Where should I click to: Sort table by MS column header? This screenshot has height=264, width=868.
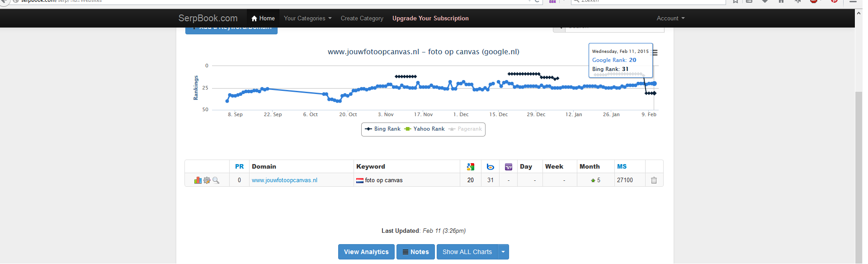622,167
